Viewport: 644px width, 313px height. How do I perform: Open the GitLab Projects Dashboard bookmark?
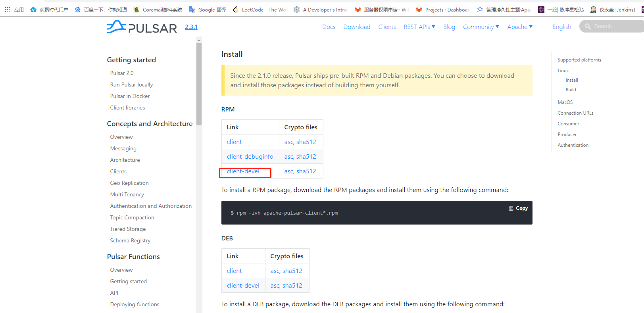click(x=442, y=10)
